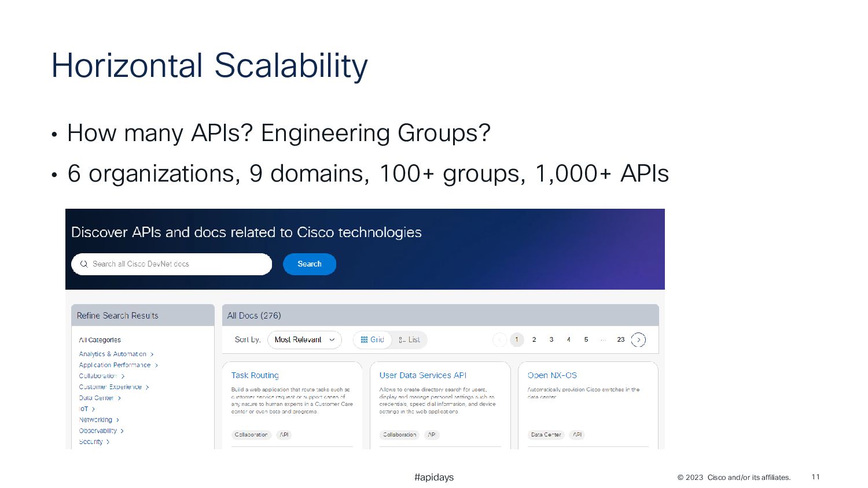This screenshot has width=868, height=488.
Task: Click Data Center tag on Open NX-OS card
Action: pyautogui.click(x=546, y=435)
